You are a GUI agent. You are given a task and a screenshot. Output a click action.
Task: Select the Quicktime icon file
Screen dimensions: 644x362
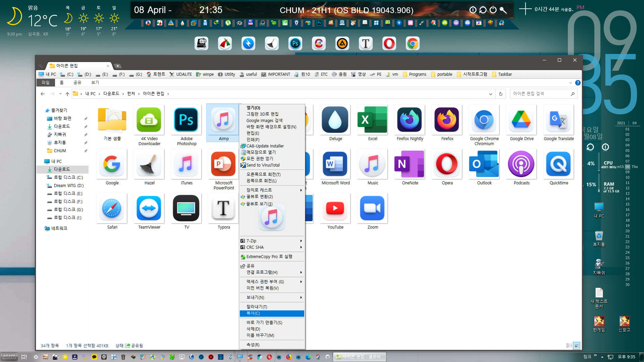pos(558,167)
